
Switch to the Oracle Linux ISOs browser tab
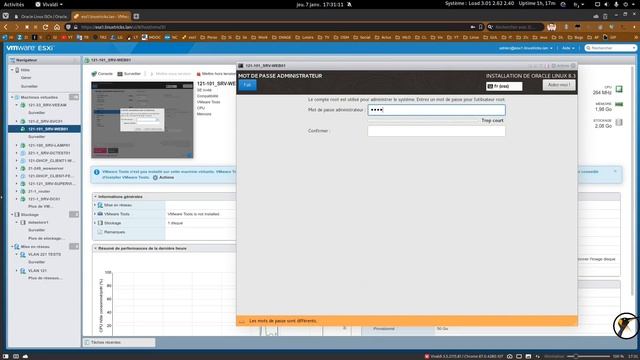point(41,16)
